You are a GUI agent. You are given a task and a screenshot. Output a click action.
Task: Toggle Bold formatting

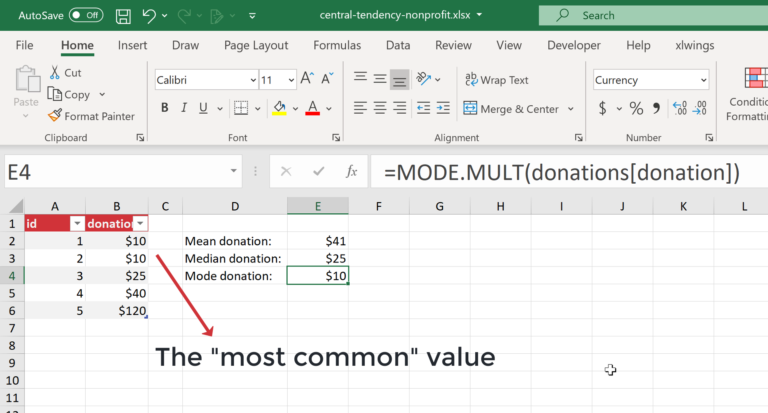tap(164, 108)
